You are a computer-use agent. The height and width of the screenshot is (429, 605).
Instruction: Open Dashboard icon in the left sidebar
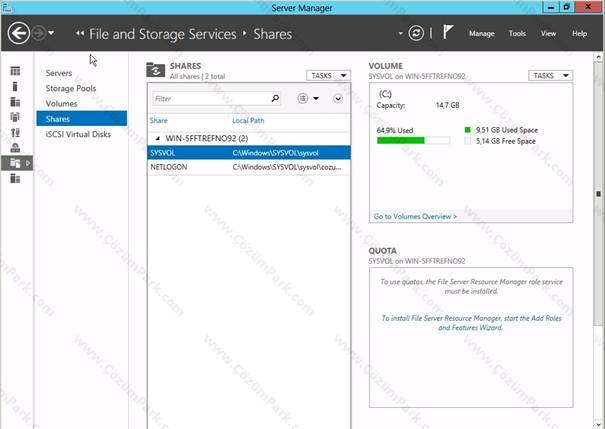tap(15, 71)
